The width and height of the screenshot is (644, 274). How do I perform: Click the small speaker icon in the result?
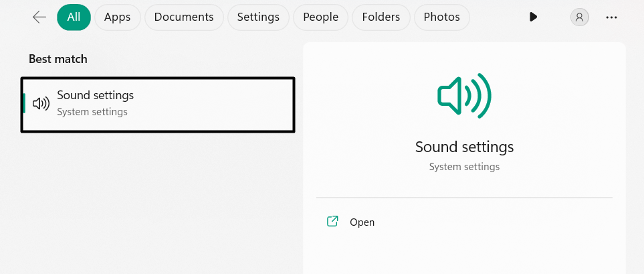pos(41,104)
